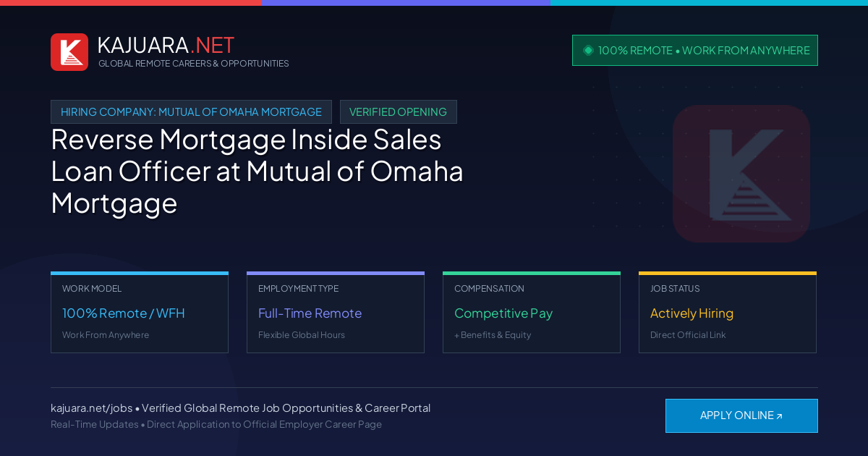Viewport: 868px width, 456px height.
Task: Click the red Kajuara K logo icon
Action: point(69,52)
